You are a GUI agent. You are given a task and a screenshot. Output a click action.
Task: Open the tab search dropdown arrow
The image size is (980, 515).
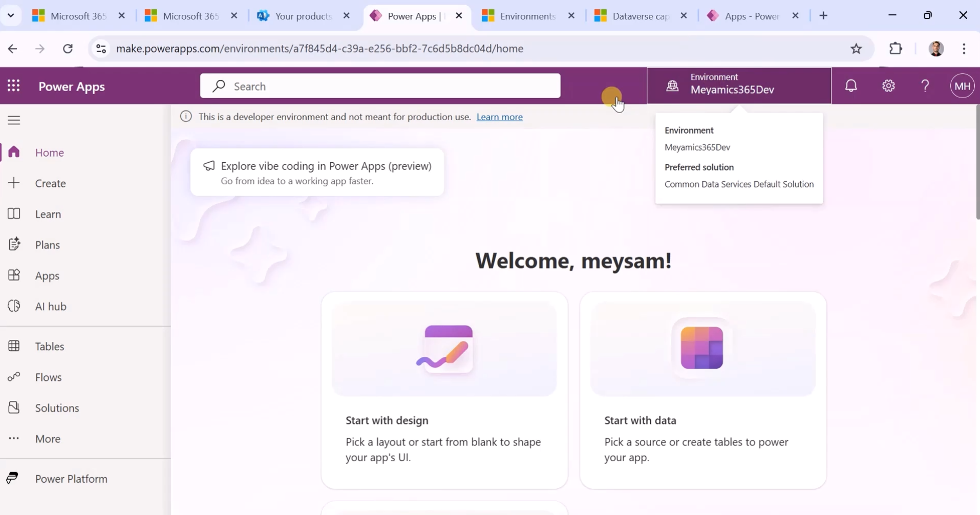pos(11,16)
